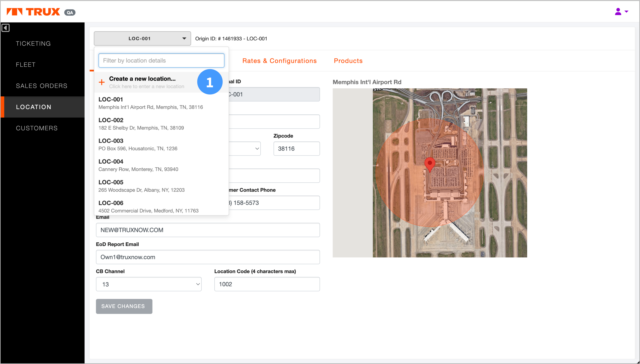Image resolution: width=640 pixels, height=364 pixels.
Task: Select LOC-006 Commercial Drive Medford
Action: coord(161,207)
